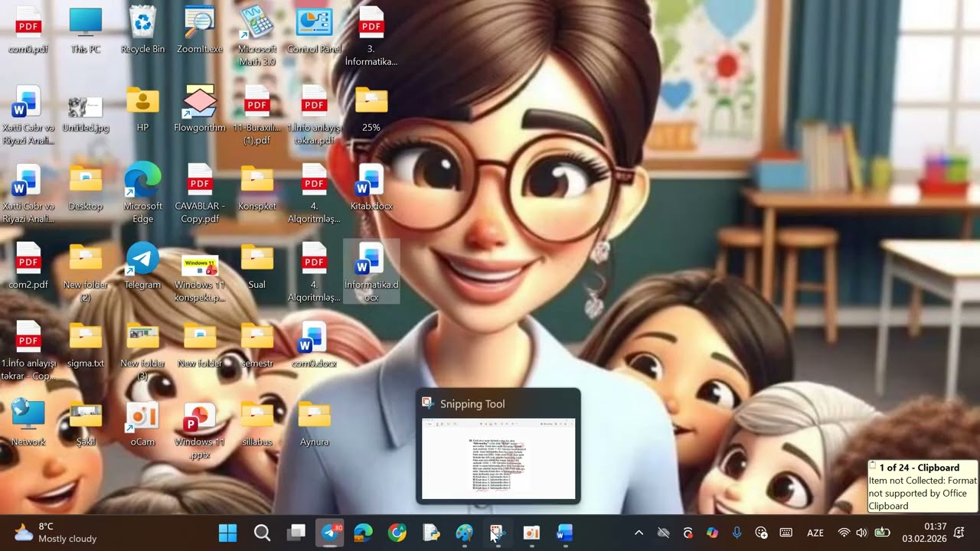Screen dimensions: 980x551
Task: Open the Konspket folder
Action: [257, 188]
